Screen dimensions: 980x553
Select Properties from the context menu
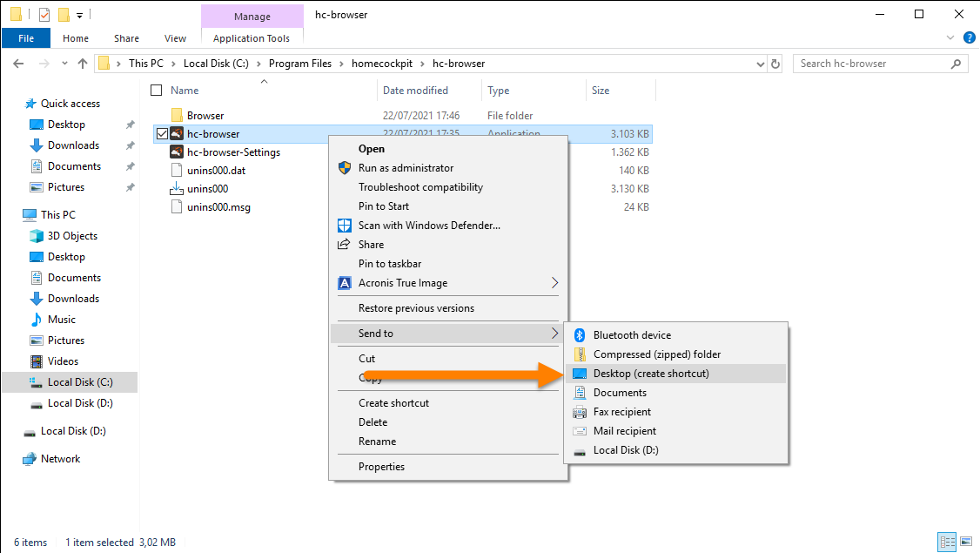(381, 467)
